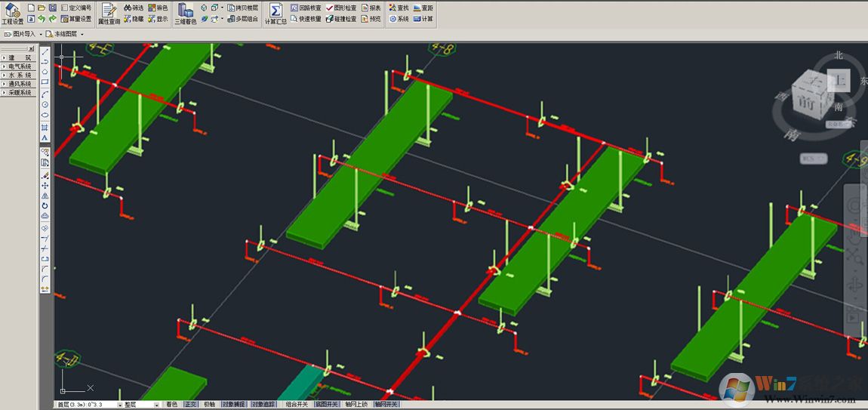
Task: Select the line drawing tool in vertical toolbar
Action: 45,51
